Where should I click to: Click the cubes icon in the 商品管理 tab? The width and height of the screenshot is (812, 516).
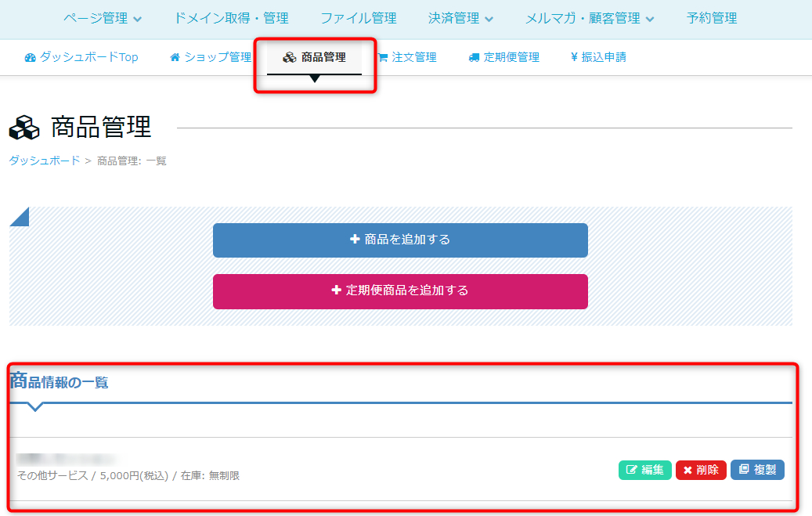click(x=290, y=57)
